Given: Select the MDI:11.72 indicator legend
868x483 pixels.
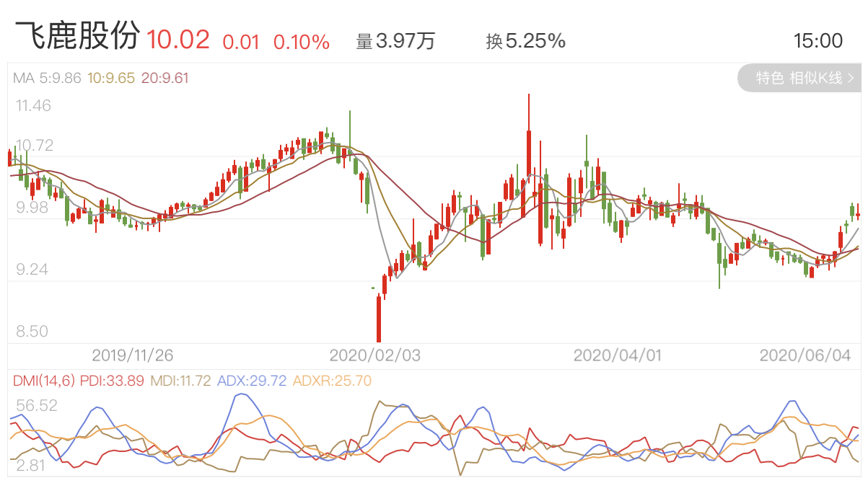Looking at the screenshot, I should click(182, 381).
